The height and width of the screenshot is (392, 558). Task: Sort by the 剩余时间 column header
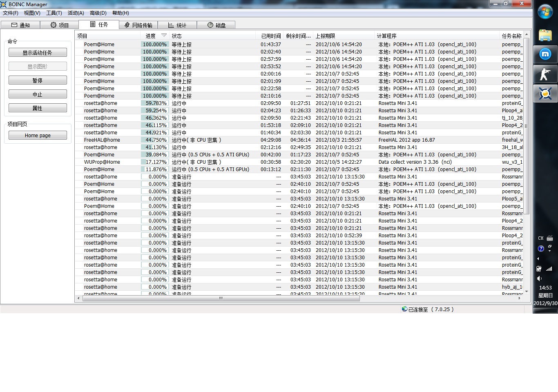[299, 36]
